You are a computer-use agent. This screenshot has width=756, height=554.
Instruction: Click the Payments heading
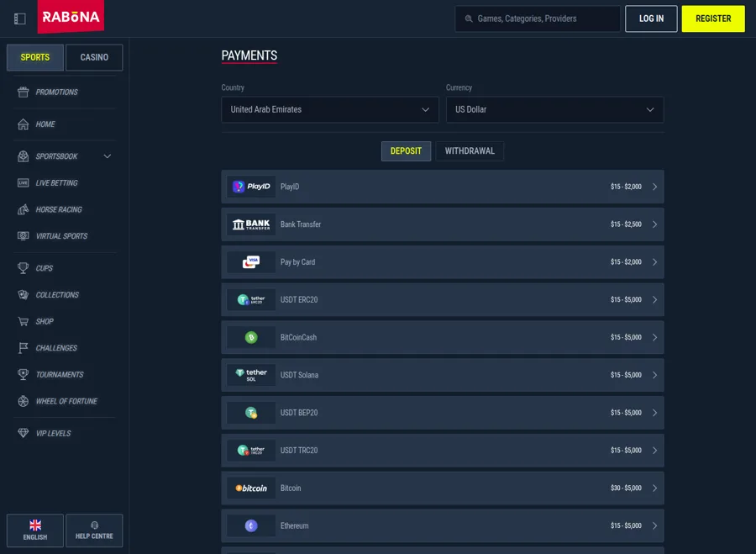pyautogui.click(x=249, y=55)
